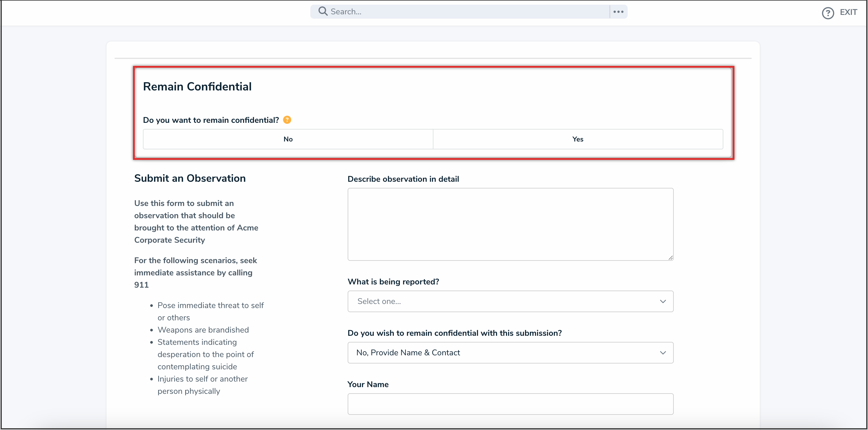Click the 'Describe observation in detail' text area
Image resolution: width=868 pixels, height=430 pixels.
point(510,224)
